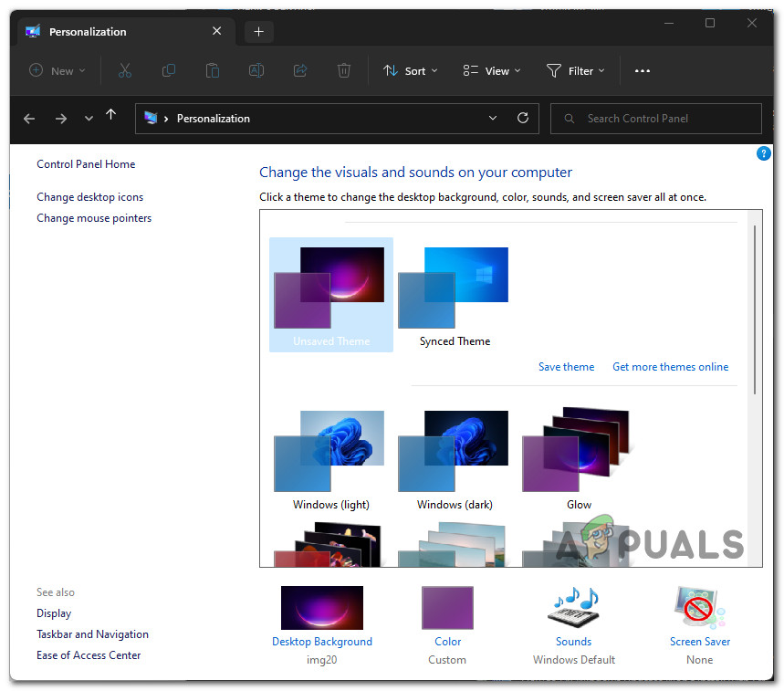Image resolution: width=784 pixels, height=691 pixels.
Task: Click the Search Control Panel field
Action: click(655, 119)
